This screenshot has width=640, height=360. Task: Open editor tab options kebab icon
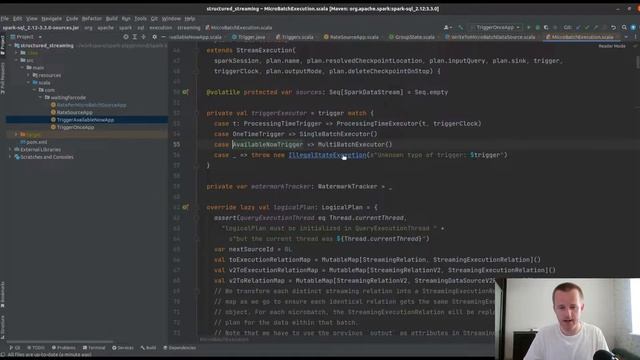[636, 37]
